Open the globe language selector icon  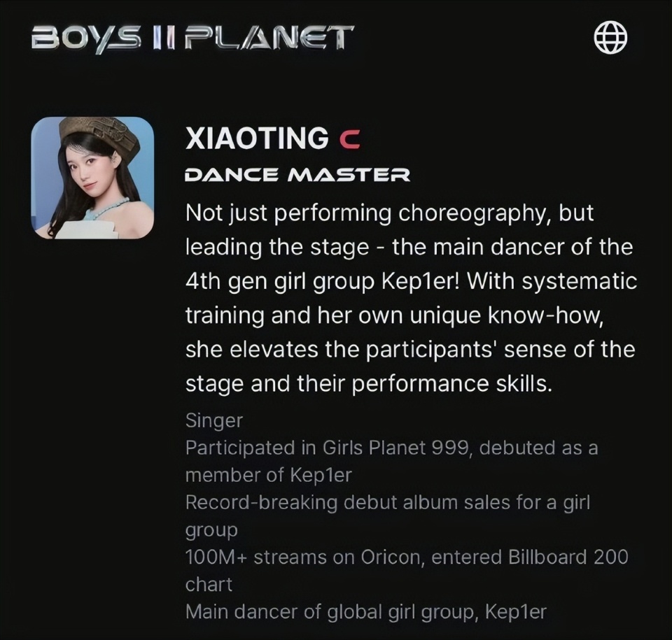(x=610, y=38)
